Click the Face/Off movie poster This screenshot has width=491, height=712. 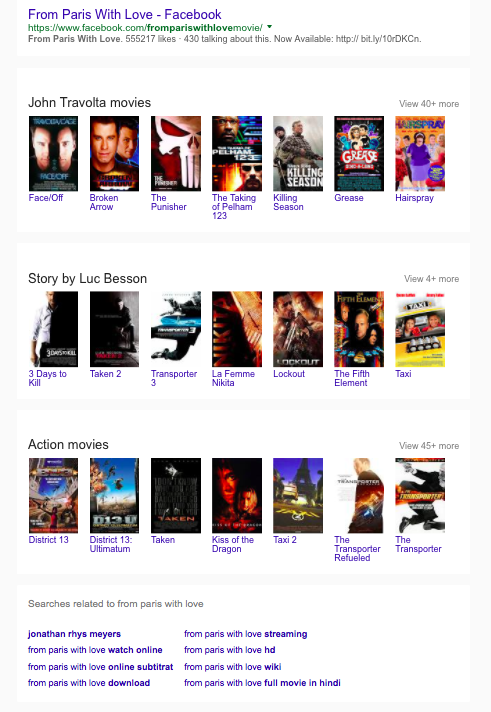pyautogui.click(x=54, y=153)
